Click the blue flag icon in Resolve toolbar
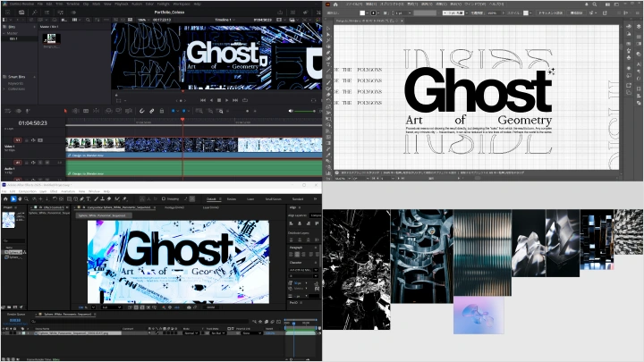This screenshot has height=362, width=644. click(x=173, y=111)
